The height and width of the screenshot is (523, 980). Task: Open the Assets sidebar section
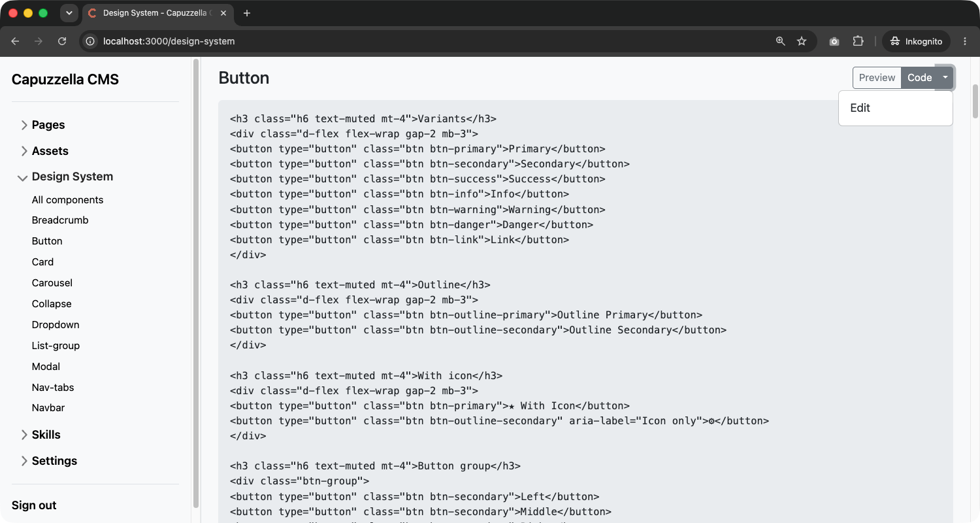pyautogui.click(x=50, y=151)
